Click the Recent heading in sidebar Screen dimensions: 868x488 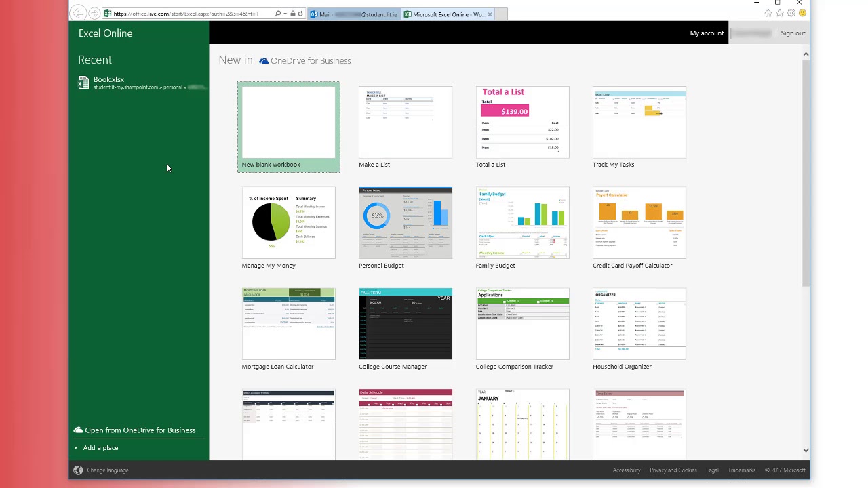click(x=95, y=60)
